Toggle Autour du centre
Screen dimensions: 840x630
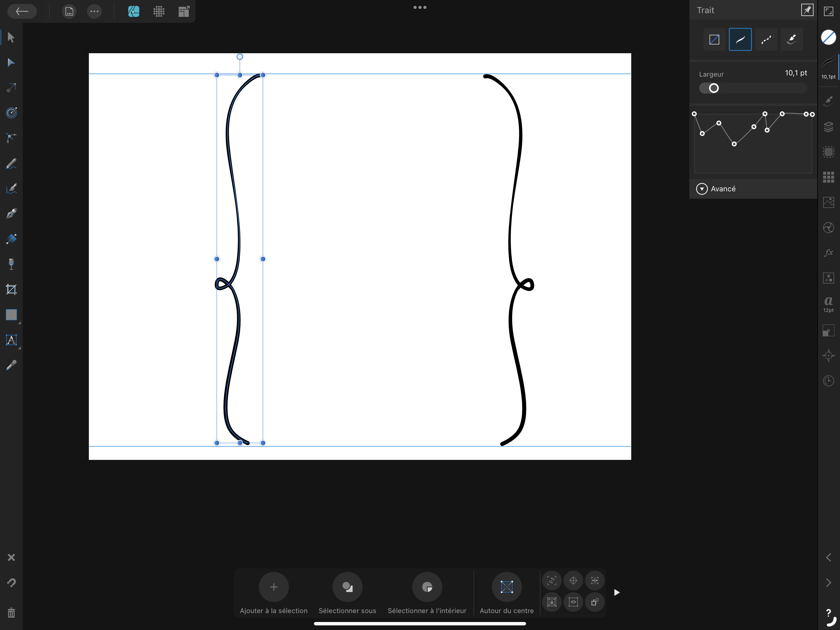pos(507,587)
